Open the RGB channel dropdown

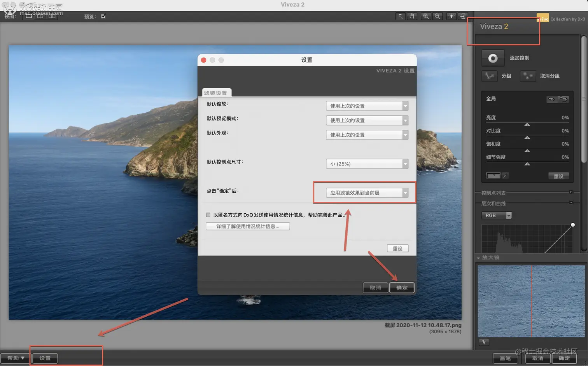coord(497,215)
